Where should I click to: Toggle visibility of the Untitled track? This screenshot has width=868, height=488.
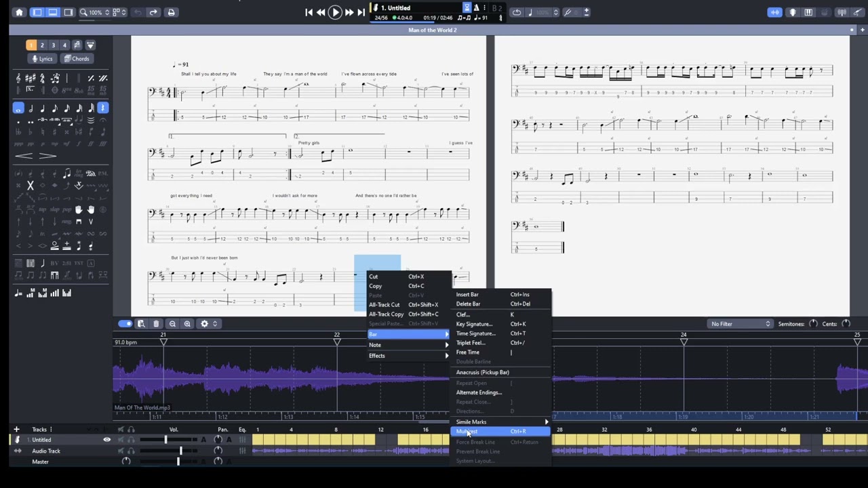pos(106,440)
